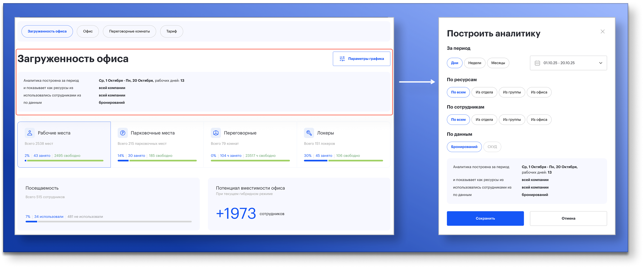The width and height of the screenshot is (644, 268).
Task: Open the 01.10.25 - 20.10.25 date picker
Action: [559, 63]
